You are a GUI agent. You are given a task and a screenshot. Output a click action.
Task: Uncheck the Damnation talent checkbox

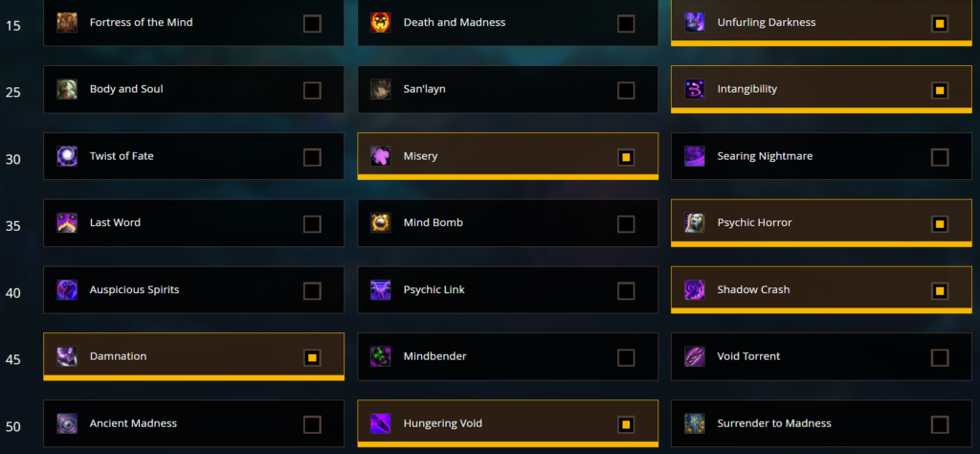[x=312, y=357]
